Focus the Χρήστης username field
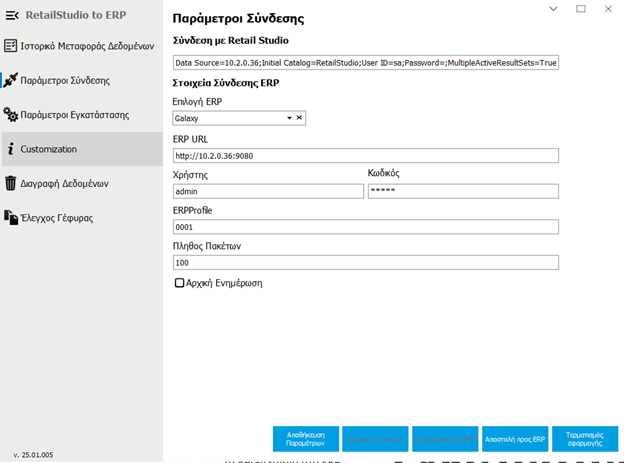Screen dimensions: 624x463 [x=267, y=191]
